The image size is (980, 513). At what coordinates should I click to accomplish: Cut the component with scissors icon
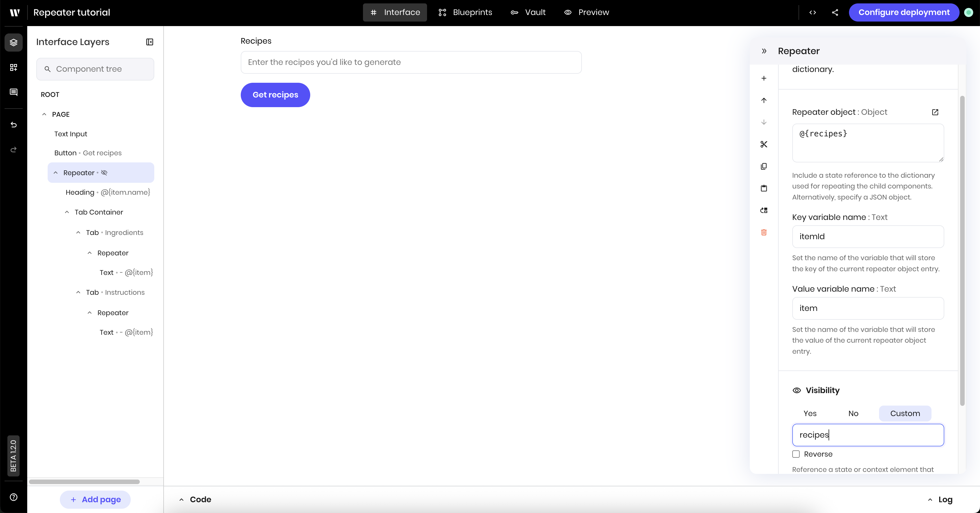764,144
